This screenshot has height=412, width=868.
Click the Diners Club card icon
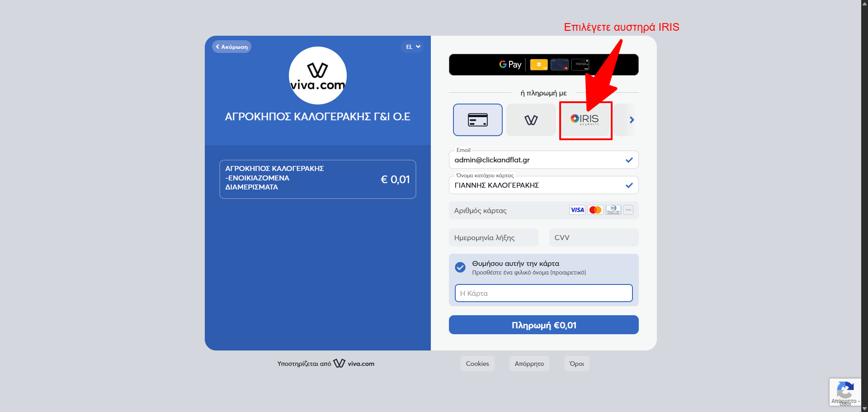pos(613,210)
